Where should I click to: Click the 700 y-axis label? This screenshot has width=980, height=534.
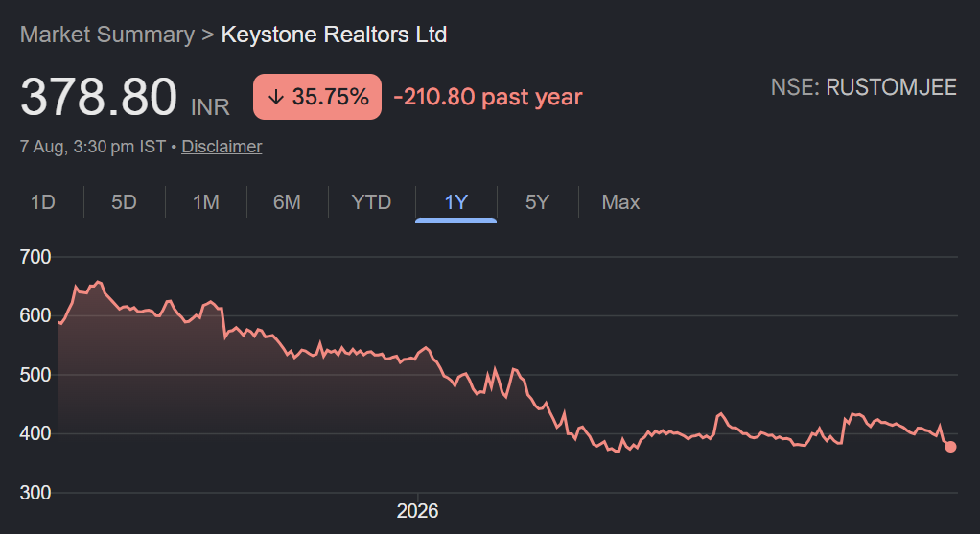point(35,257)
